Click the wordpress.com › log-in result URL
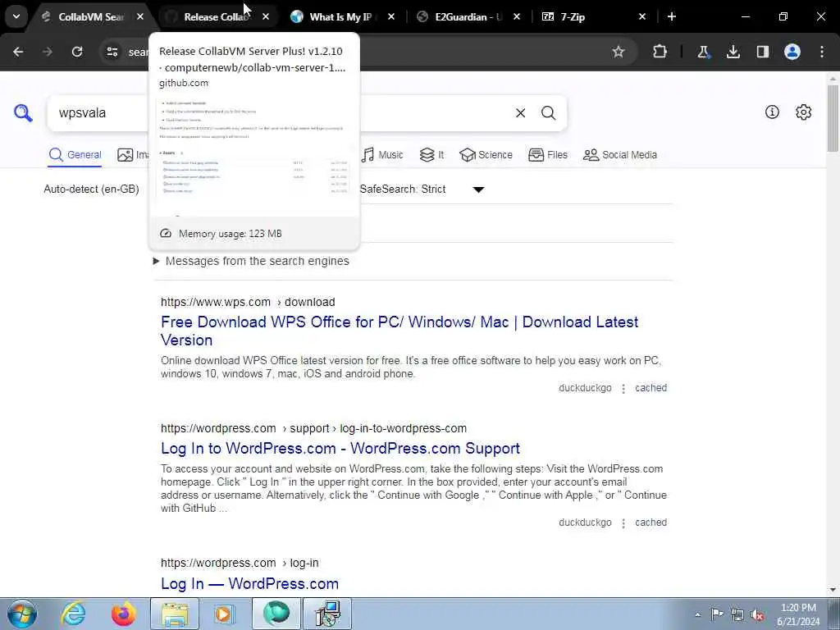Screen dimensions: 840x630 (x=240, y=563)
